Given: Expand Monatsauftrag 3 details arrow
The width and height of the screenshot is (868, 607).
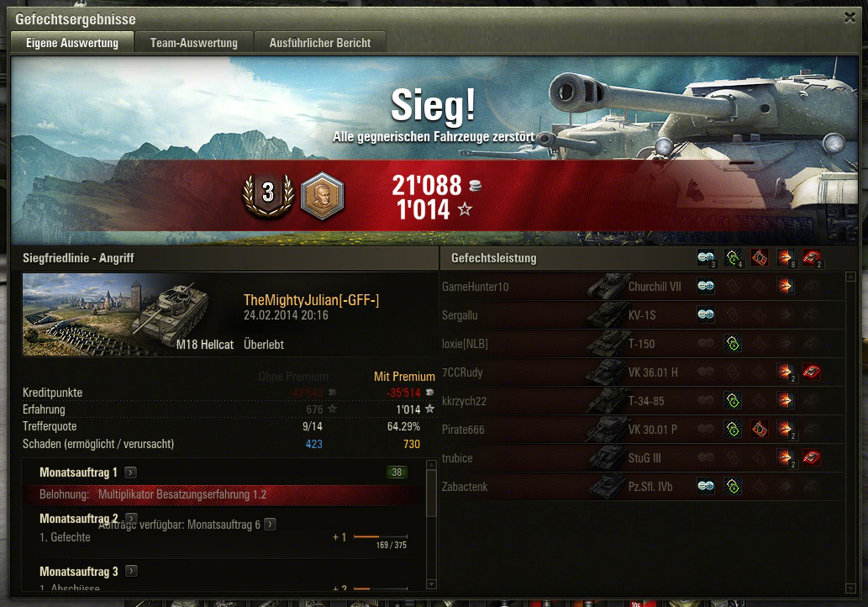Looking at the screenshot, I should [131, 571].
